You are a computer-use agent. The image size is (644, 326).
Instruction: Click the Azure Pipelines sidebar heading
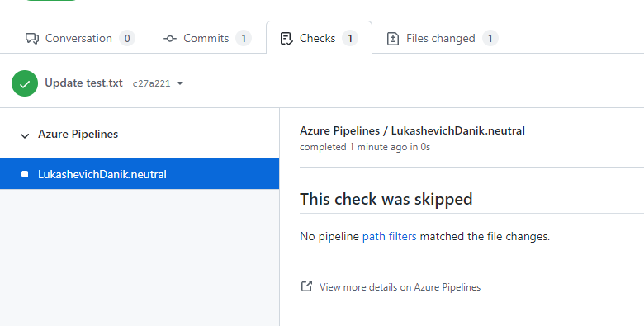(78, 135)
